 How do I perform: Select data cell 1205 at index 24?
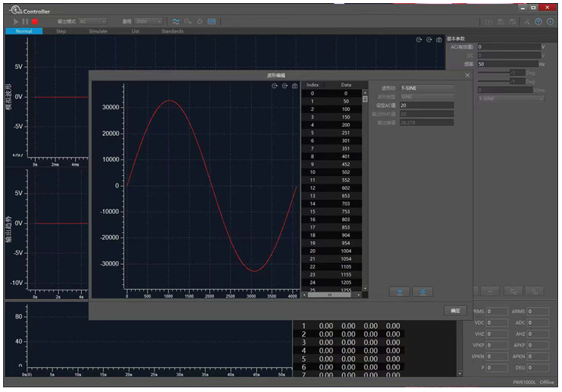coord(346,283)
